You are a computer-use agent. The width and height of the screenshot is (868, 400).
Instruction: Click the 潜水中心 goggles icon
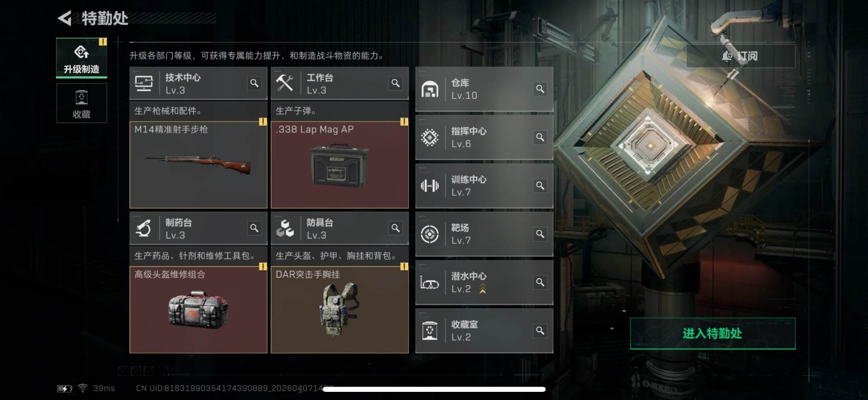[429, 283]
